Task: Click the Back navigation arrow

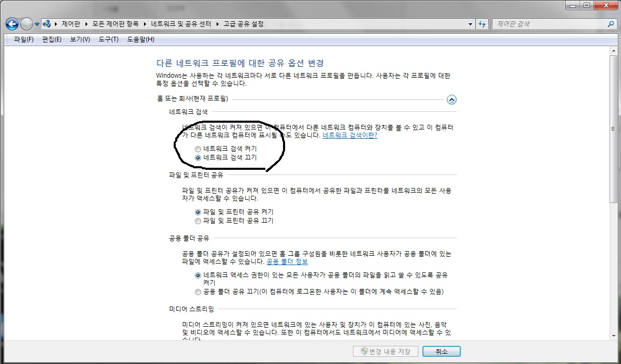Action: click(x=12, y=24)
